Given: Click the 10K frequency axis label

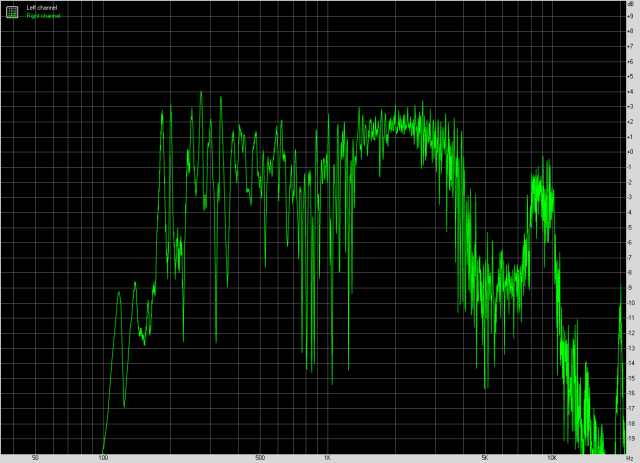Looking at the screenshot, I should [551, 458].
